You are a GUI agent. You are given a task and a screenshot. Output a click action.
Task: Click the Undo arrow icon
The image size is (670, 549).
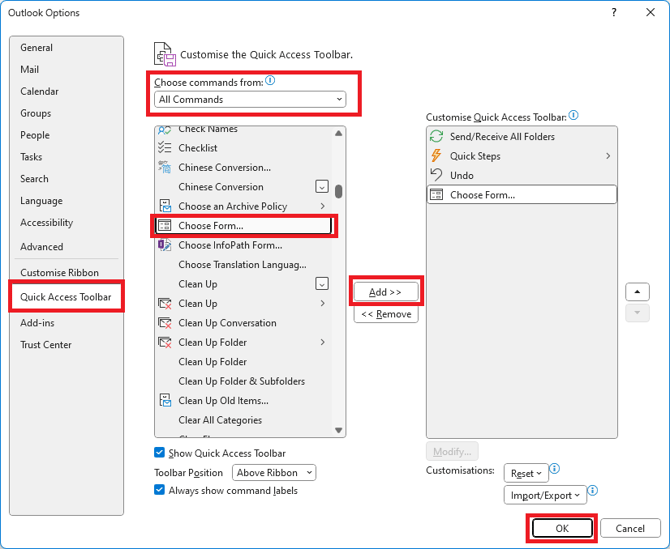tap(436, 175)
